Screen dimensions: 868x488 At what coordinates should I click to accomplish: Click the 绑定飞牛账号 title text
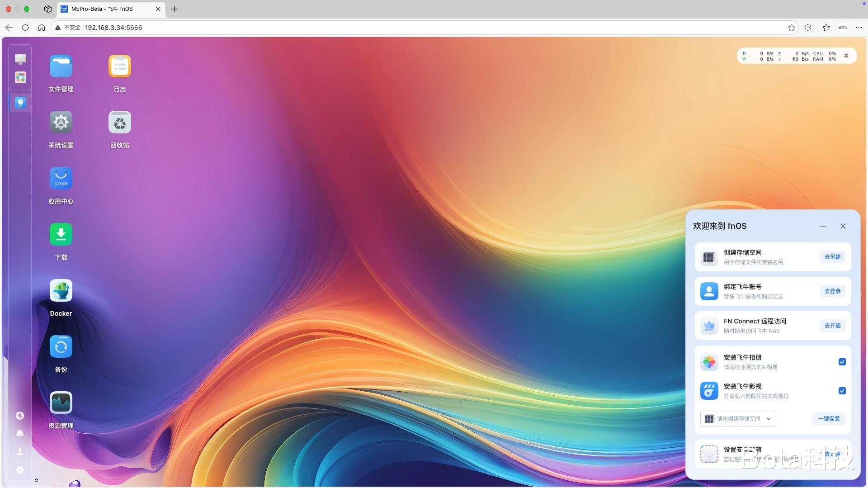[743, 287]
